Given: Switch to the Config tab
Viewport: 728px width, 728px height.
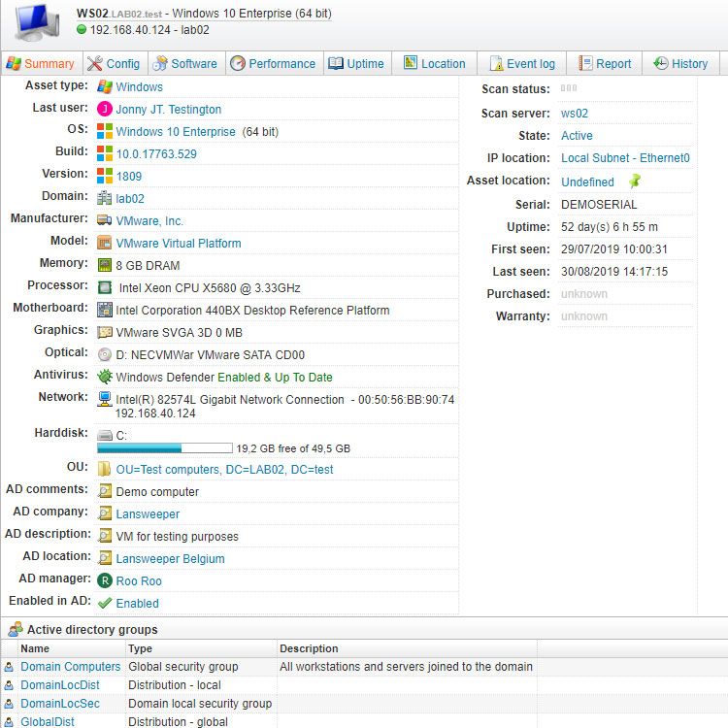Looking at the screenshot, I should (x=115, y=64).
